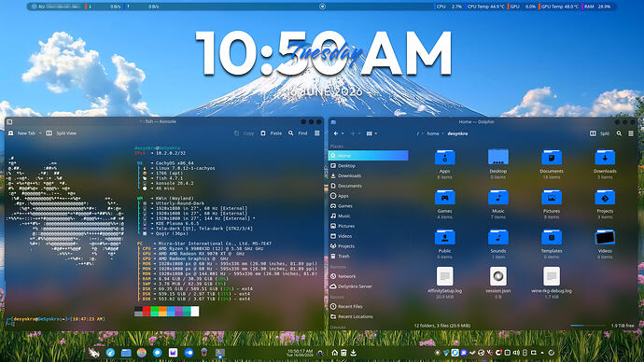644x362 pixels.
Task: Click Find in Konsole toolbar
Action: pyautogui.click(x=299, y=133)
